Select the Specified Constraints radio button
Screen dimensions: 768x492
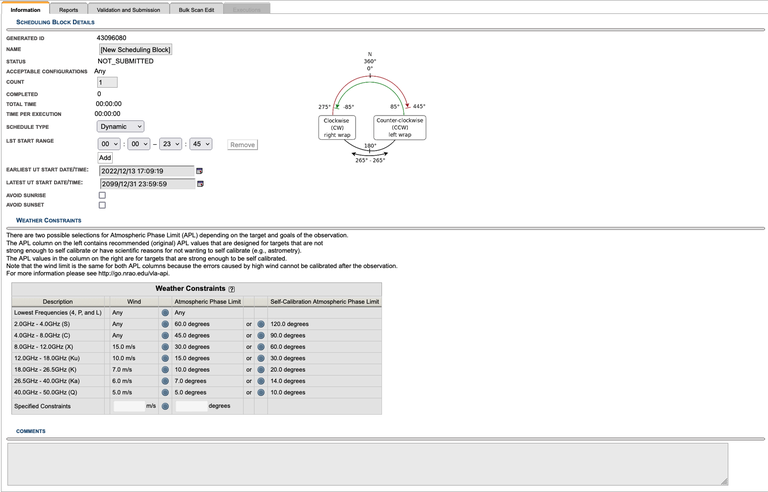(x=165, y=406)
